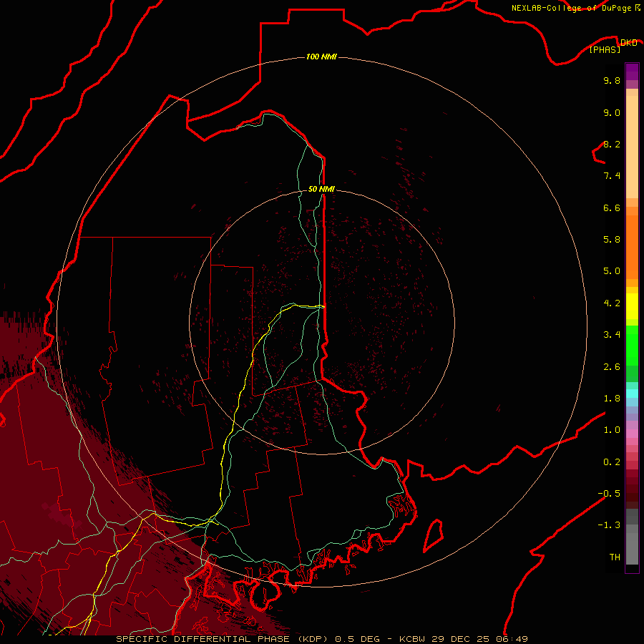Image resolution: width=644 pixels, height=644 pixels.
Task: Select the 5.0 value on the legend
Action: pyautogui.click(x=612, y=271)
